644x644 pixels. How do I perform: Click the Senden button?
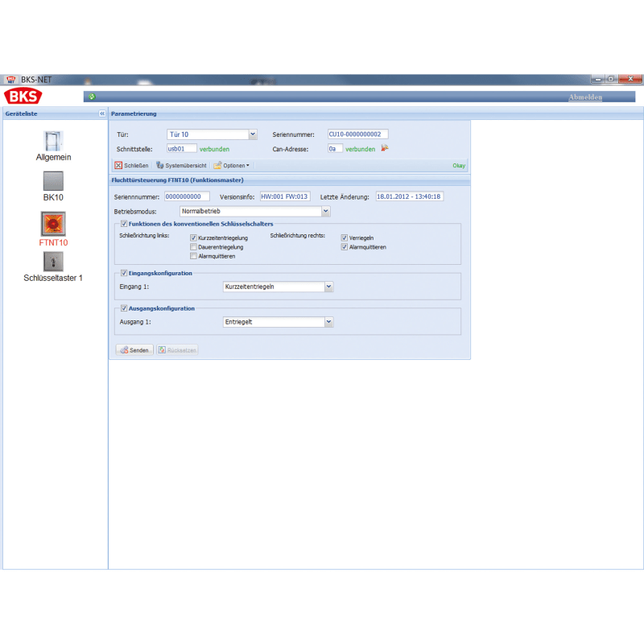click(x=134, y=350)
